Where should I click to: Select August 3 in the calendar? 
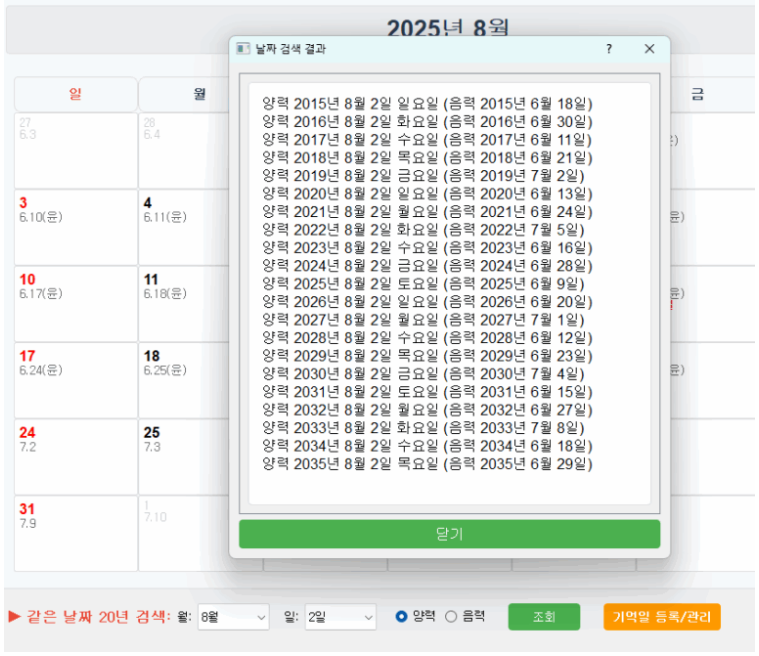[x=76, y=227]
